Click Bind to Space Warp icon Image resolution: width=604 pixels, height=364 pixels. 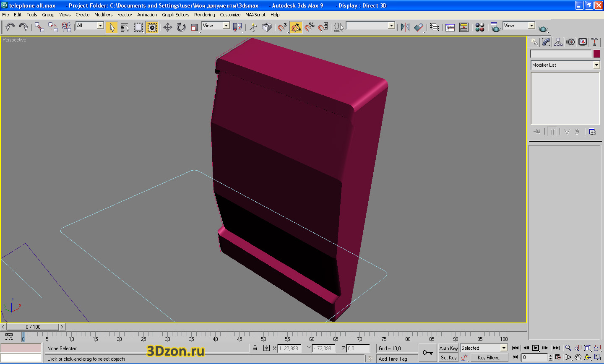point(66,27)
